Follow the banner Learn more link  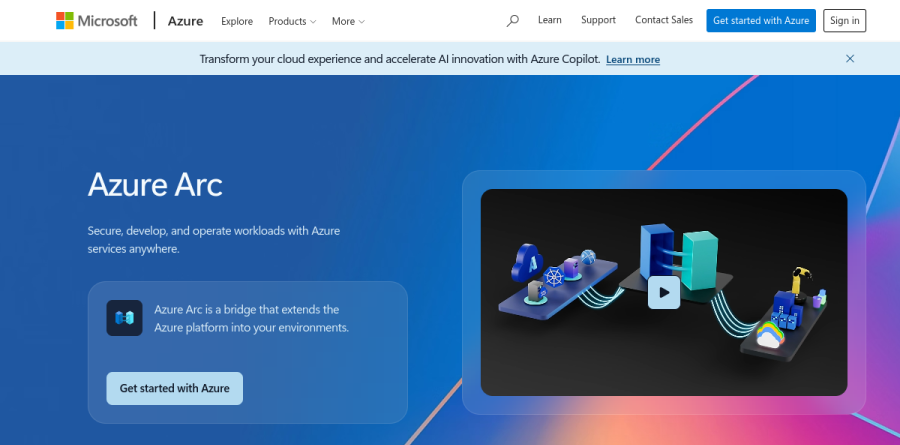[633, 59]
